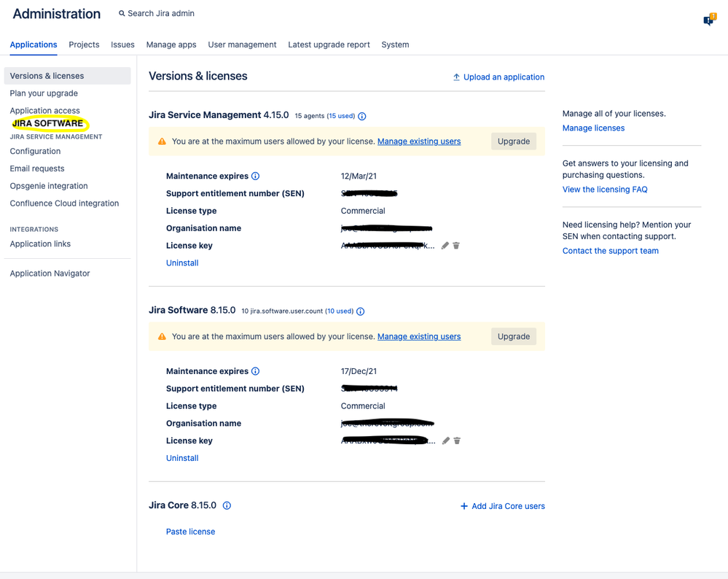Click Manage existing users in Service Management warning

(x=419, y=141)
